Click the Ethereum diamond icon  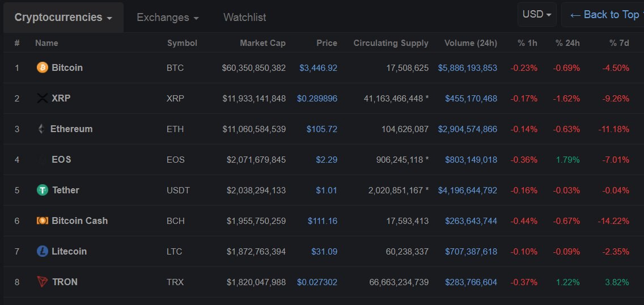pyautogui.click(x=41, y=129)
